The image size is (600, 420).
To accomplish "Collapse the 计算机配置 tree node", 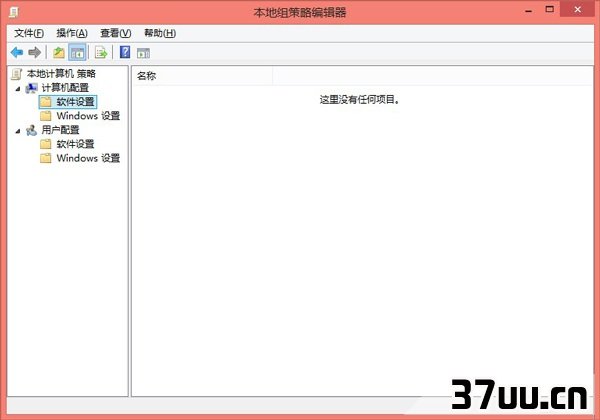I will pos(18,89).
